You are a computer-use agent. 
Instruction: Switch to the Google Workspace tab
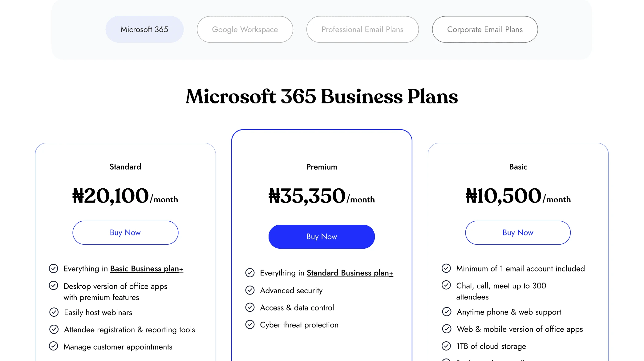245,29
